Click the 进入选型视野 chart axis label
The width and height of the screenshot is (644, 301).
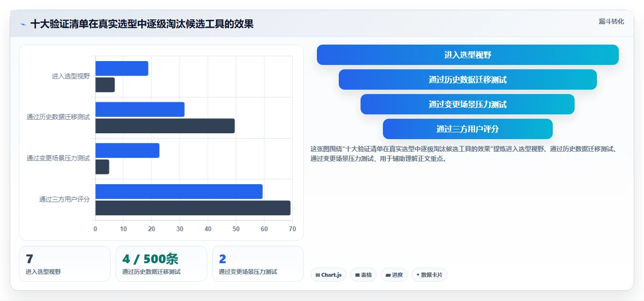click(71, 76)
